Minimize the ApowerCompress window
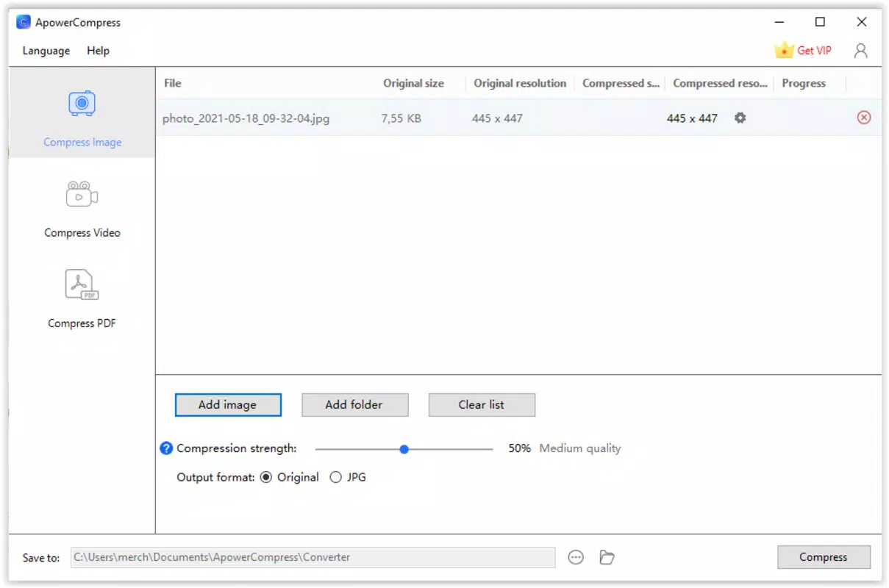Viewport: 889px width, 588px height. pyautogui.click(x=779, y=22)
